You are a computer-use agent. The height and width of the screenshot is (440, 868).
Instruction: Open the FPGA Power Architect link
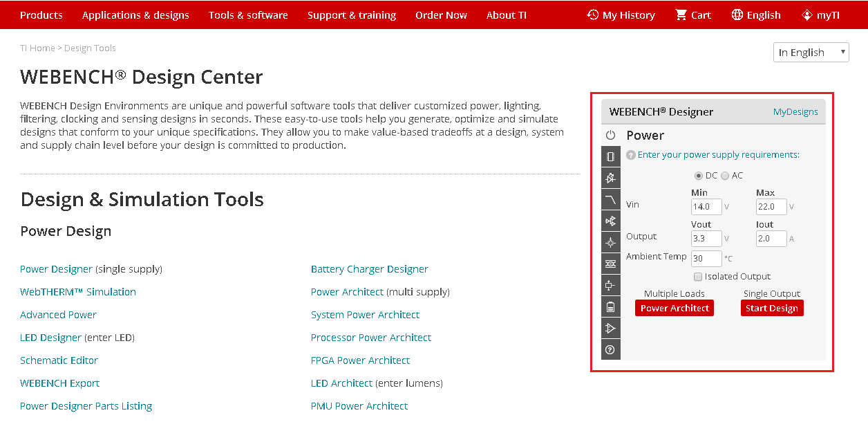click(x=360, y=360)
